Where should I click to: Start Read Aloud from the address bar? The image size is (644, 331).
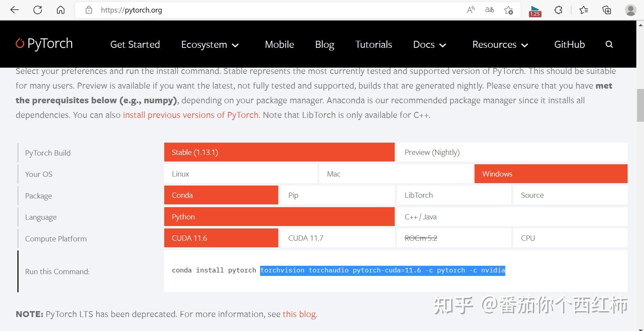[x=471, y=10]
